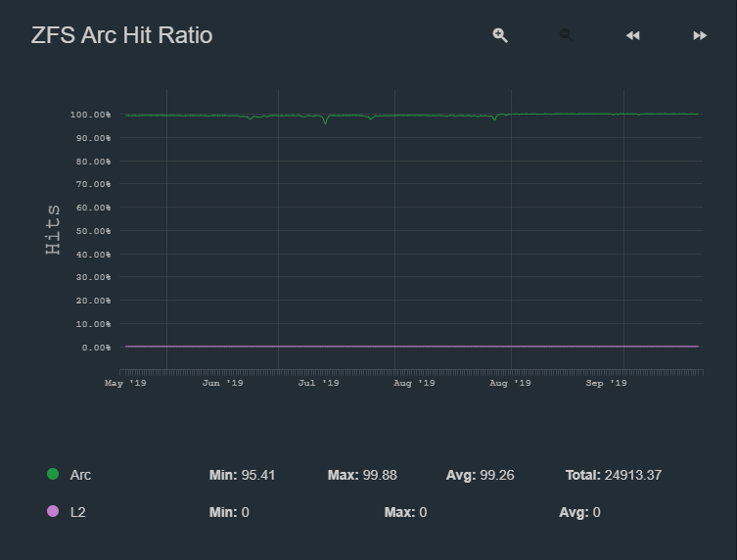The height and width of the screenshot is (560, 737).
Task: Click the purple L2 legend dot
Action: coord(53,512)
